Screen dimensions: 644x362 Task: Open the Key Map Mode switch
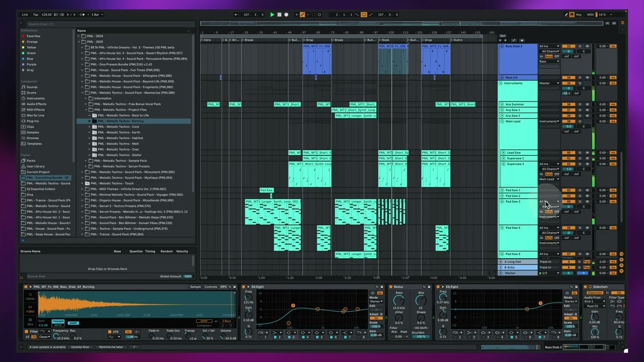point(579,15)
